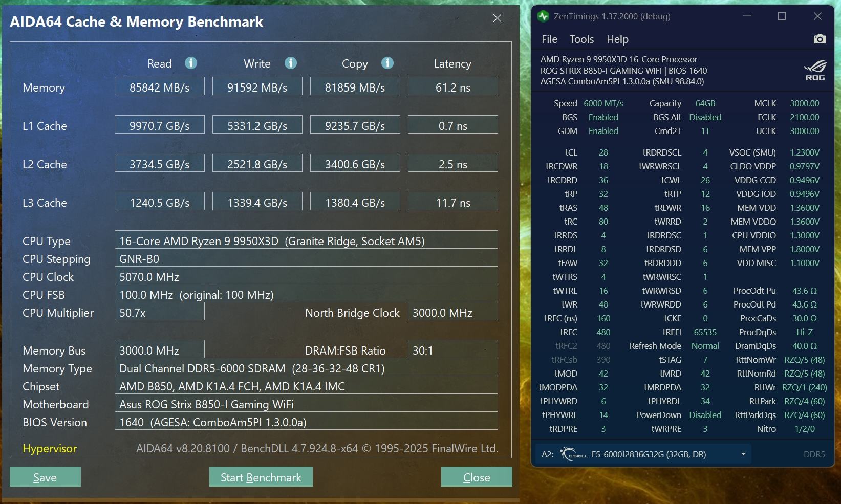Image resolution: width=841 pixels, height=504 pixels.
Task: Select Memory Copy value 81859 MB/s
Action: click(355, 86)
